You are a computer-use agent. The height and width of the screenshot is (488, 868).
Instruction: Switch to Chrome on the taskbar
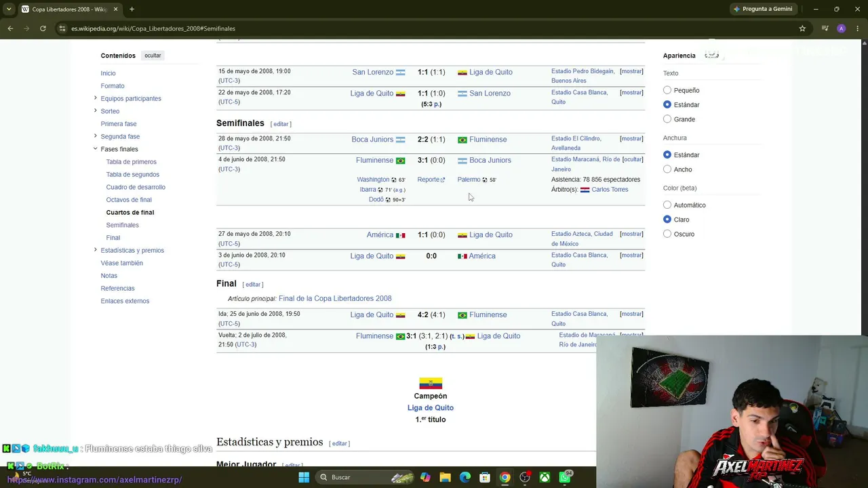[505, 477]
